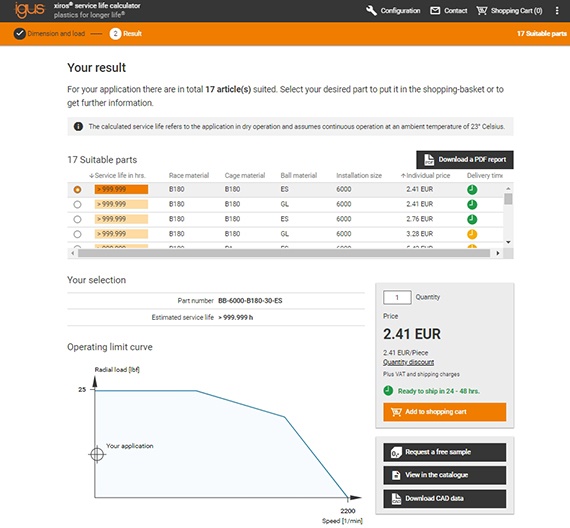The height and width of the screenshot is (528, 570).
Task: Open the Shopping Cart icon in header
Action: [x=482, y=11]
